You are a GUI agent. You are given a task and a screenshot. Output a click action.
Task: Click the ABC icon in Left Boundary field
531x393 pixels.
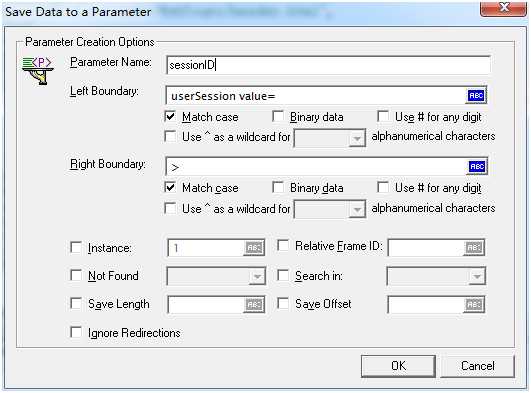(x=476, y=96)
